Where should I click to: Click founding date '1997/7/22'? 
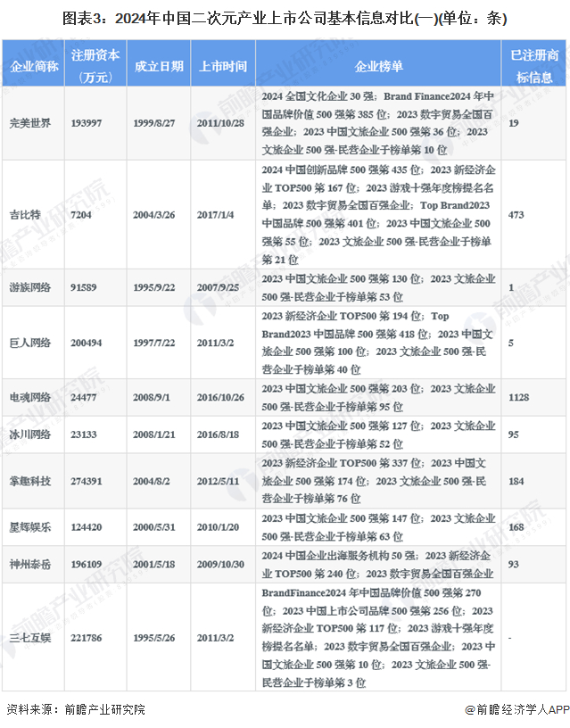154,343
